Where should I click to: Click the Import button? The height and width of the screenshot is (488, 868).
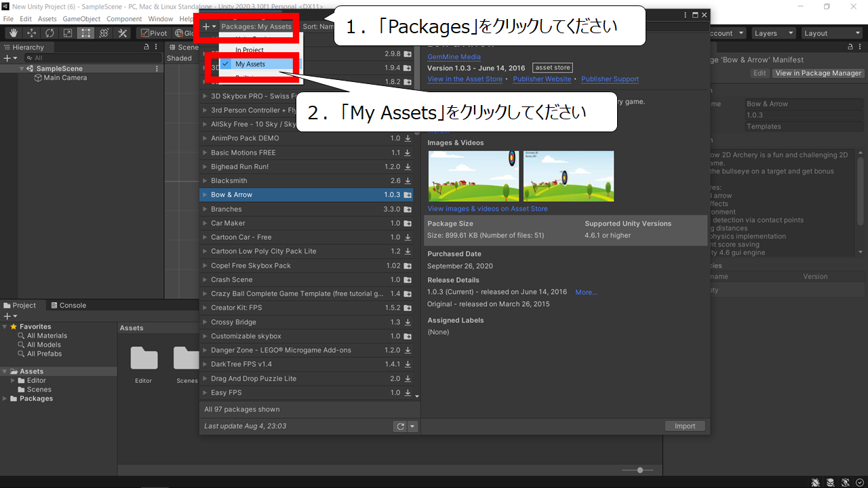(x=685, y=426)
